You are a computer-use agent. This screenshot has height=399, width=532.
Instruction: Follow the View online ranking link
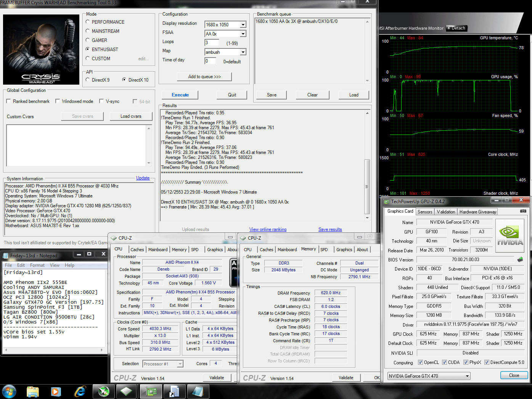268,229
